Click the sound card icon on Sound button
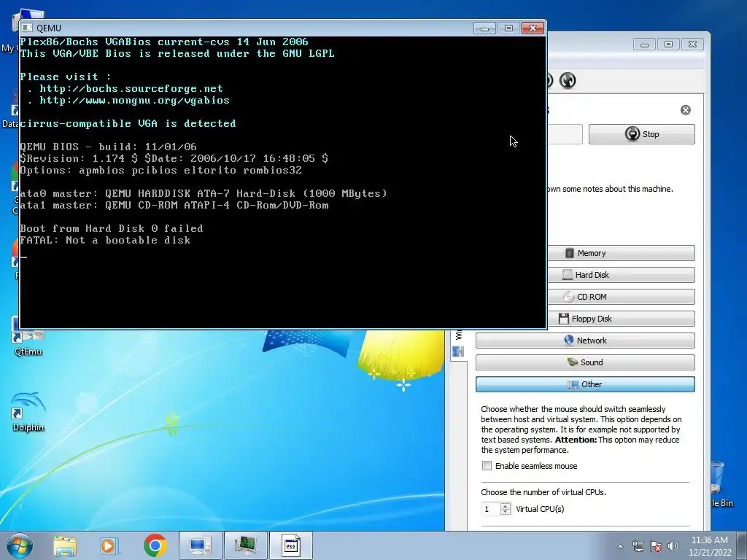Screen dimensions: 747x560 [x=572, y=362]
